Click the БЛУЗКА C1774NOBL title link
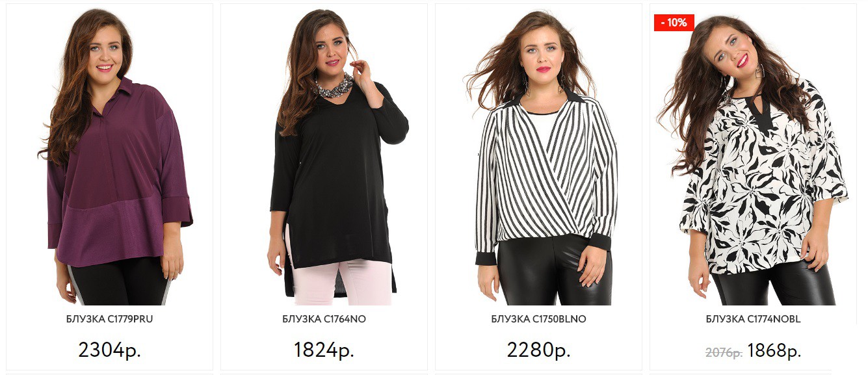 coord(753,319)
